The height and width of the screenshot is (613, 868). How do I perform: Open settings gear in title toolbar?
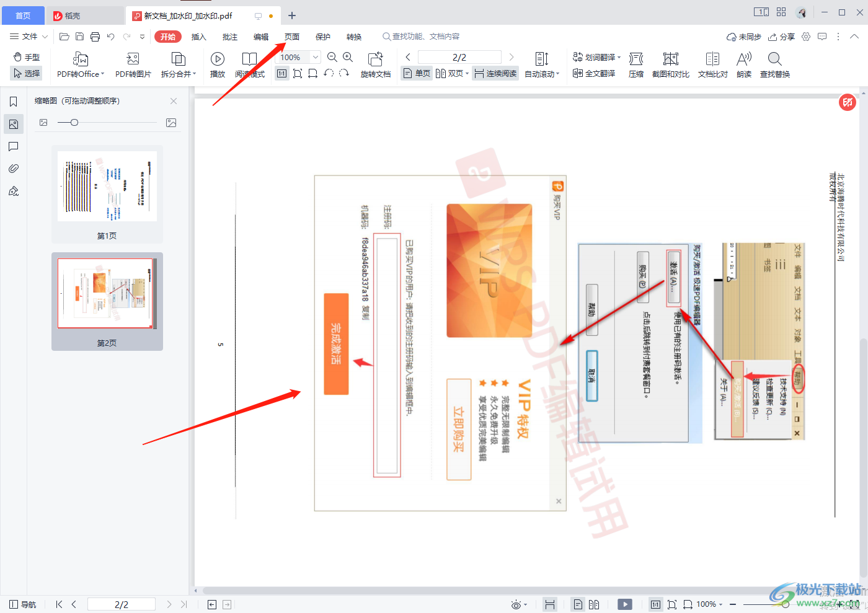point(806,37)
